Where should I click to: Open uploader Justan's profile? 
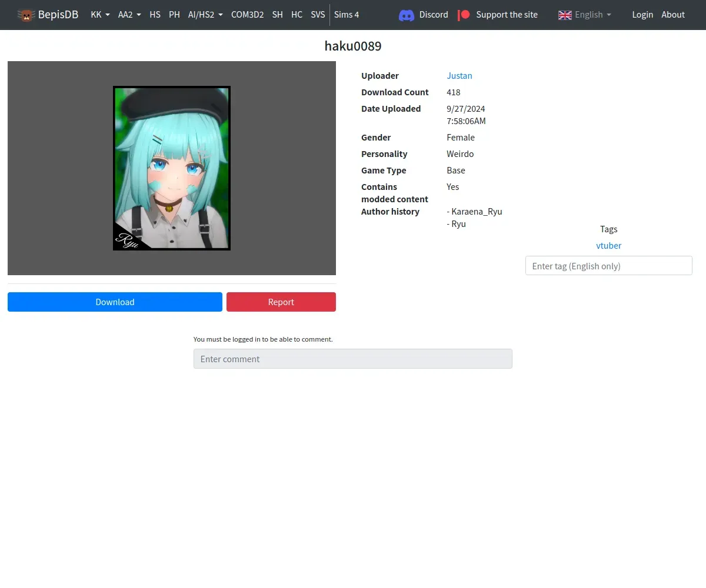pos(459,76)
